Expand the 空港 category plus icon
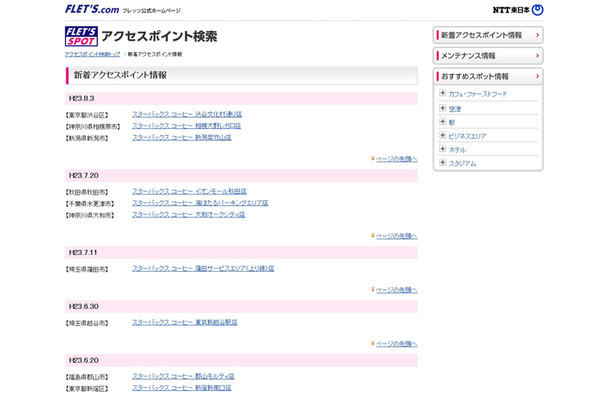Image resolution: width=610 pixels, height=400 pixels. point(442,108)
